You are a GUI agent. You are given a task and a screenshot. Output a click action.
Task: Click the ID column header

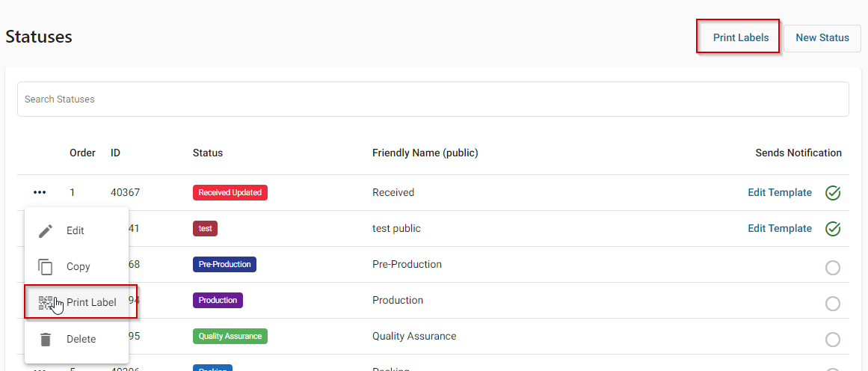pos(115,153)
